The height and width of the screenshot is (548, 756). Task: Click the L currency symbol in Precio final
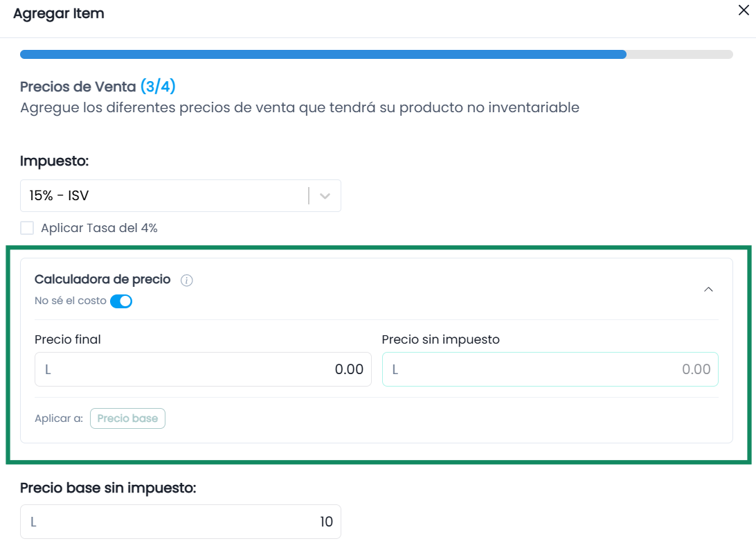[x=48, y=369]
